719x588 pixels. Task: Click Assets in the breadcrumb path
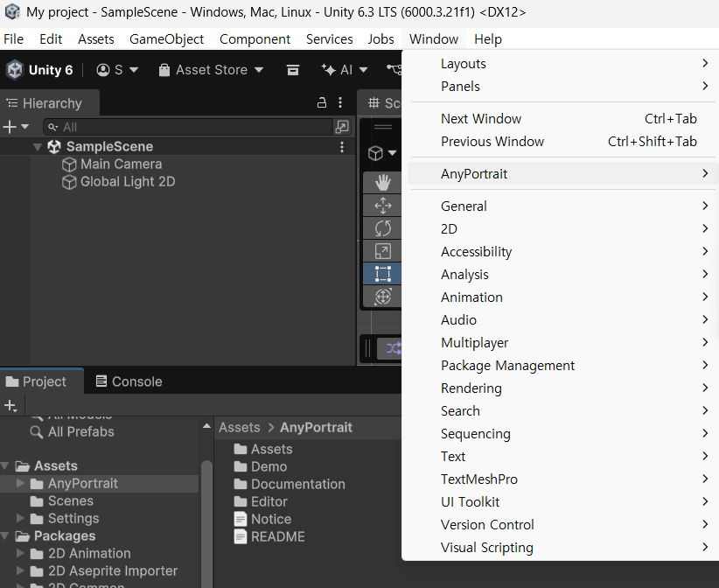pyautogui.click(x=240, y=428)
